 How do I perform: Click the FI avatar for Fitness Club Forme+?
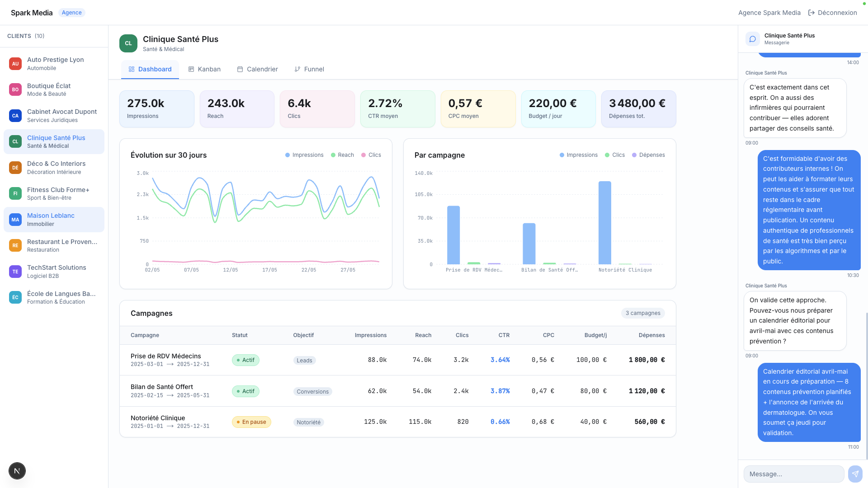point(15,193)
